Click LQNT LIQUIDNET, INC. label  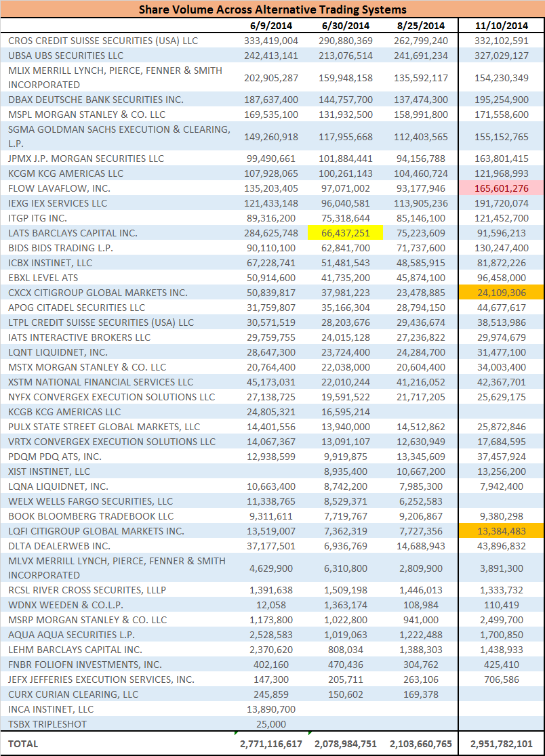coord(58,353)
